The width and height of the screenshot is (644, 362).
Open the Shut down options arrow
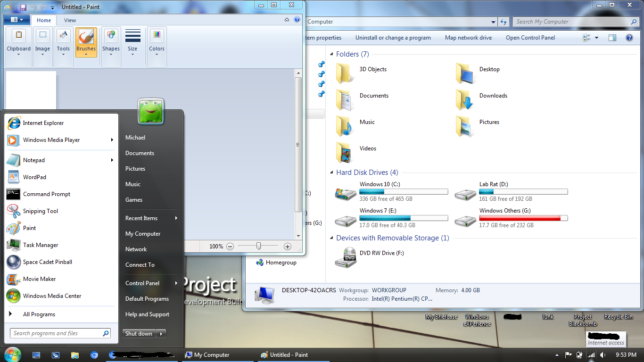point(161,334)
